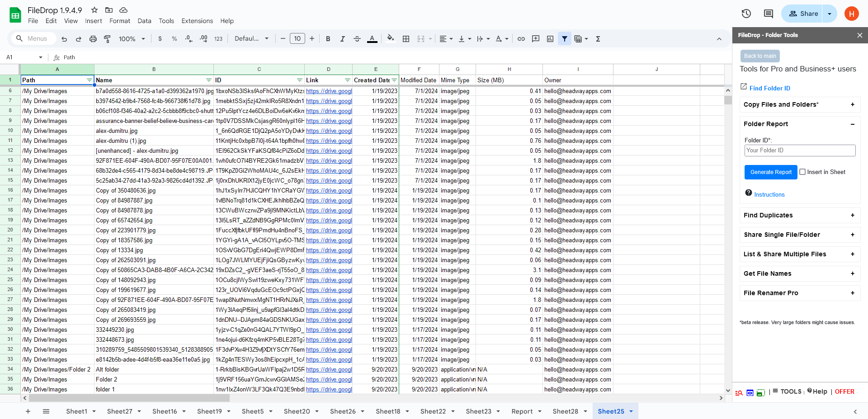Star the FileDrop document
Viewport: 868px width, 419px height.
pyautogui.click(x=94, y=10)
